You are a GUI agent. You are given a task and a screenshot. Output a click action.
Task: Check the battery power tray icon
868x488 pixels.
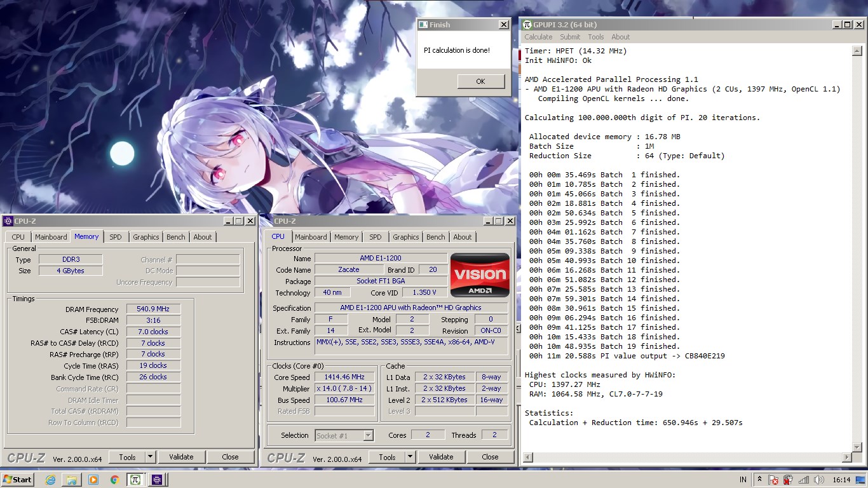click(788, 480)
